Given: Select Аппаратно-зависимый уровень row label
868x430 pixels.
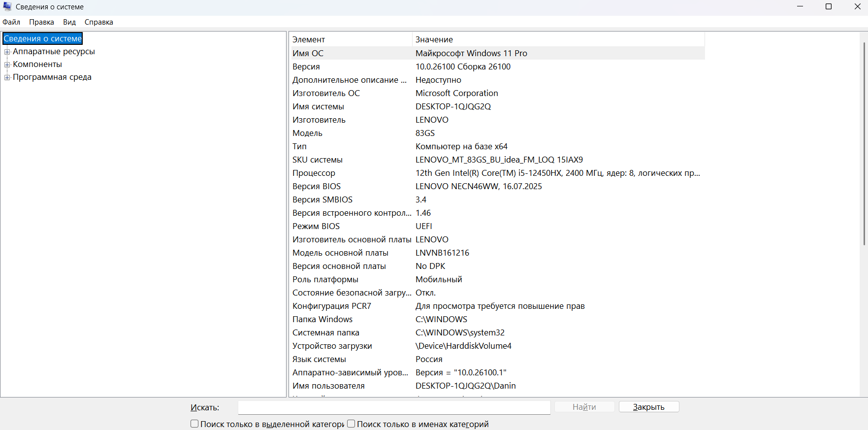Looking at the screenshot, I should [x=351, y=372].
